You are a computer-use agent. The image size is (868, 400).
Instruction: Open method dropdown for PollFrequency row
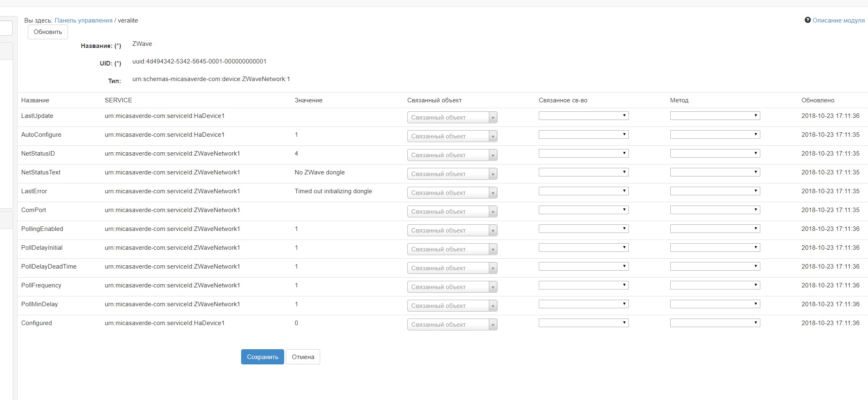[715, 285]
